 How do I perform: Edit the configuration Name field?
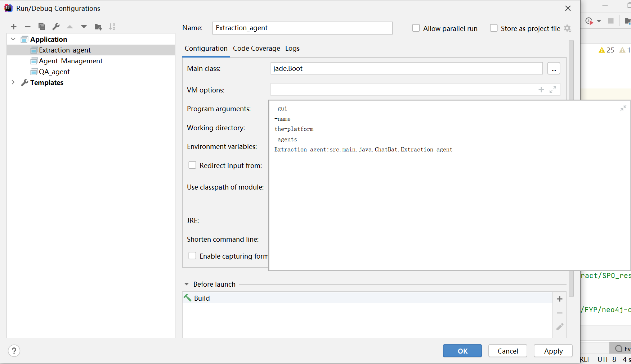tap(303, 28)
